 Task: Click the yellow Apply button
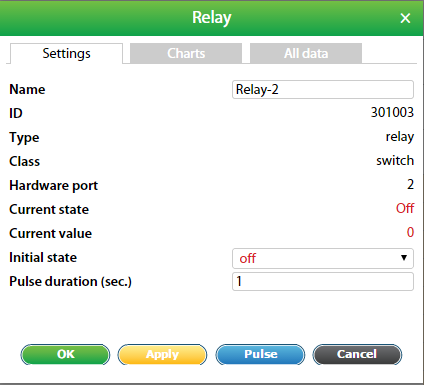click(x=162, y=354)
